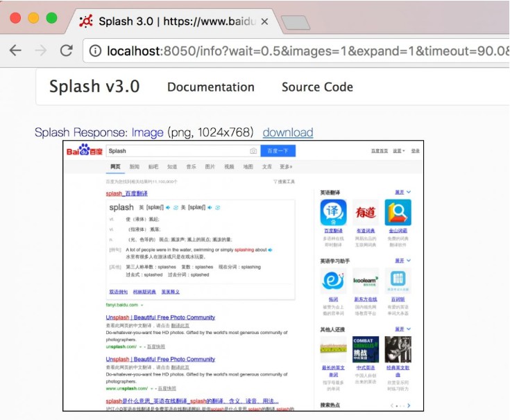510x420 pixels.
Task: Click the 登录 link at top right
Action: point(416,151)
